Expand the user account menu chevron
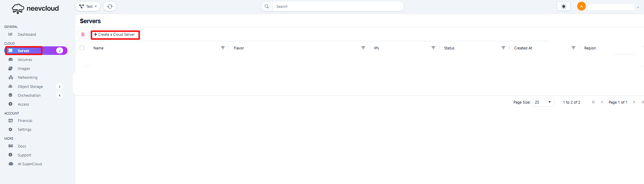Viewport: 644px width, 184px height. 638,7
